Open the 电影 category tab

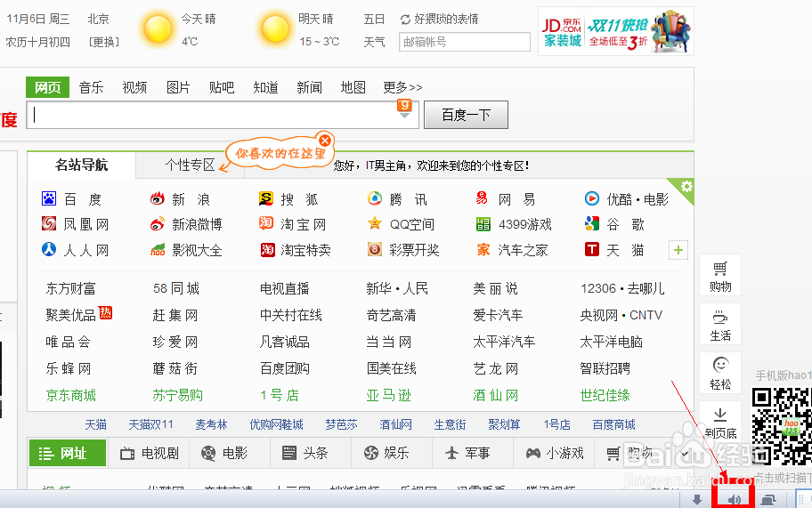coord(224,454)
